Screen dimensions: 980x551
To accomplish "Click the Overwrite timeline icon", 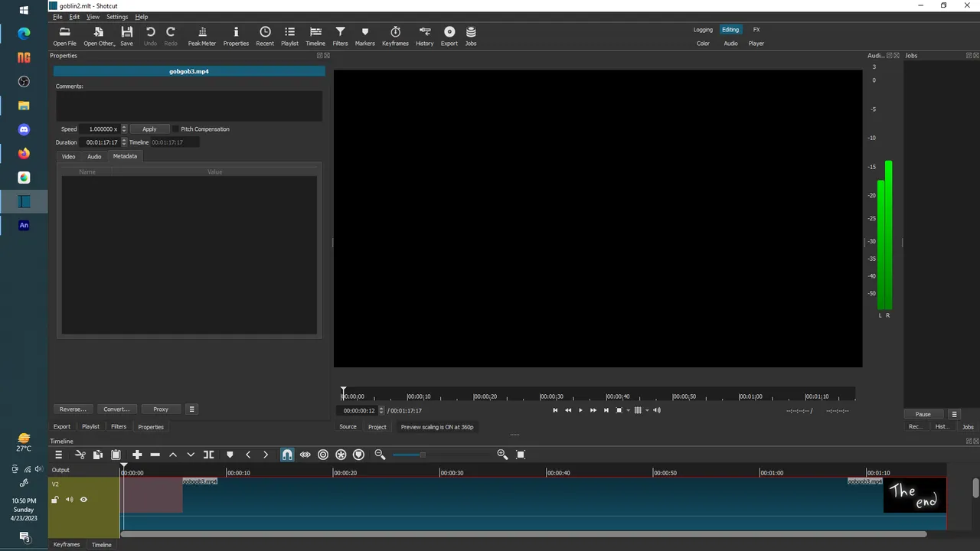I will [191, 455].
